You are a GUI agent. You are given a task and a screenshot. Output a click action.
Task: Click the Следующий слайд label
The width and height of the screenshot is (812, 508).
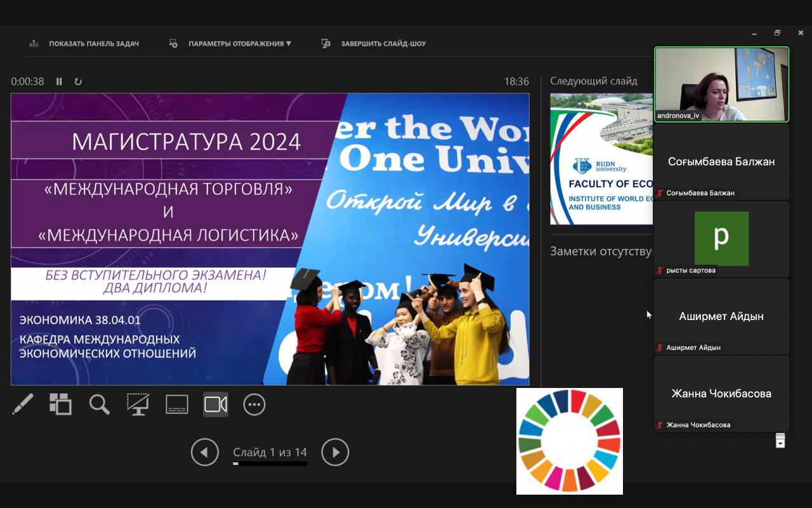(594, 81)
